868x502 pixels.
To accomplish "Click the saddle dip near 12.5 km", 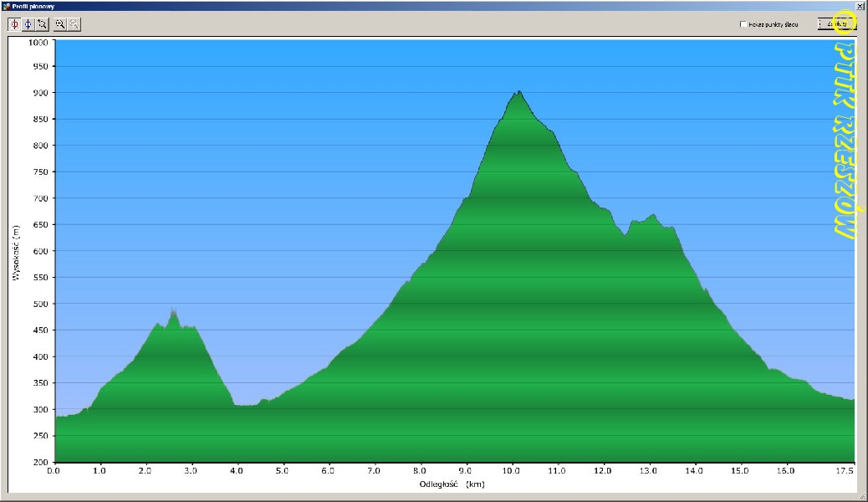I will click(624, 235).
